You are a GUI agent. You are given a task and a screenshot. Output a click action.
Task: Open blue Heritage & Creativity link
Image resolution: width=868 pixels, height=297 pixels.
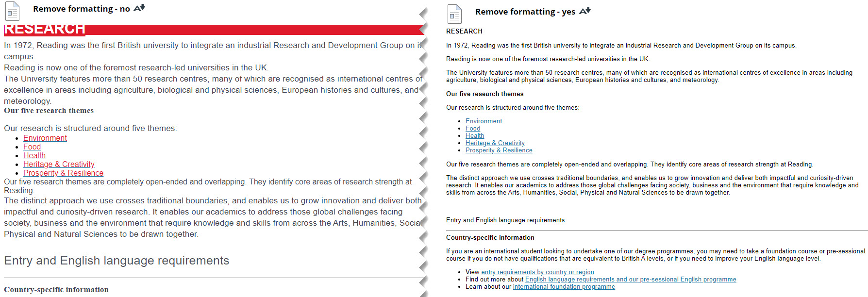click(x=495, y=143)
